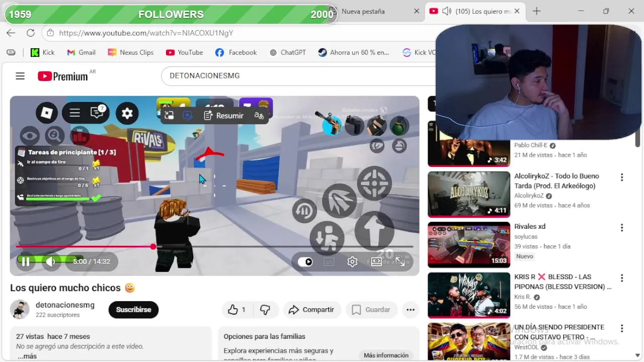Click the blue video icon in overlay toolbar
Screen dimensions: 644x362
point(188,116)
